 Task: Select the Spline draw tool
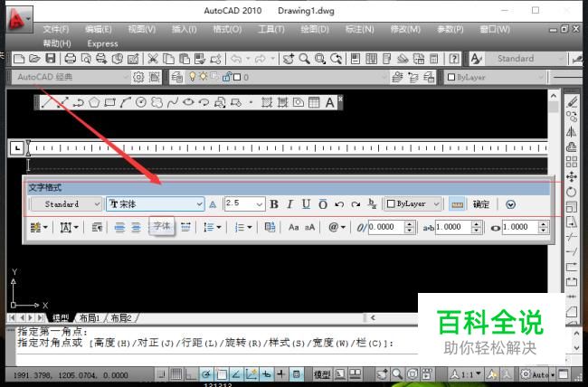point(173,102)
